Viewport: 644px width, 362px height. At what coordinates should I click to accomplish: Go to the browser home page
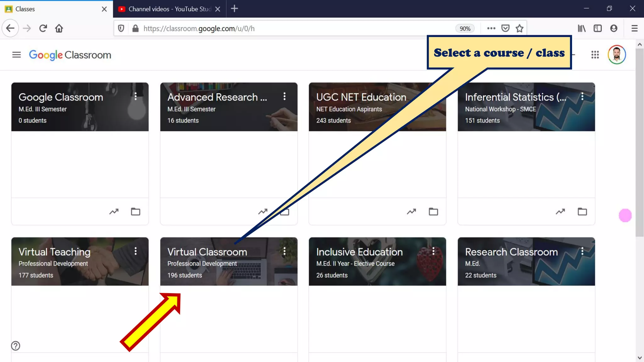click(59, 28)
